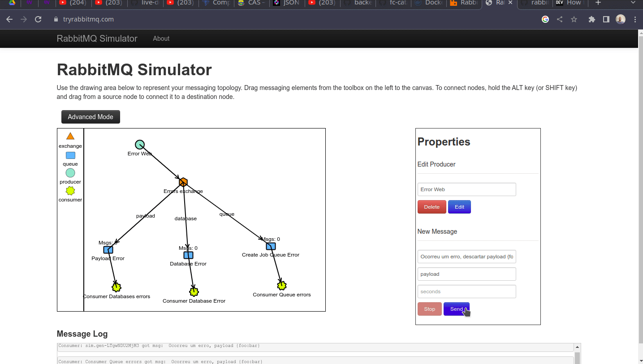Viewport: 643px width, 364px height.
Task: Go back in browser history
Action: [9, 19]
